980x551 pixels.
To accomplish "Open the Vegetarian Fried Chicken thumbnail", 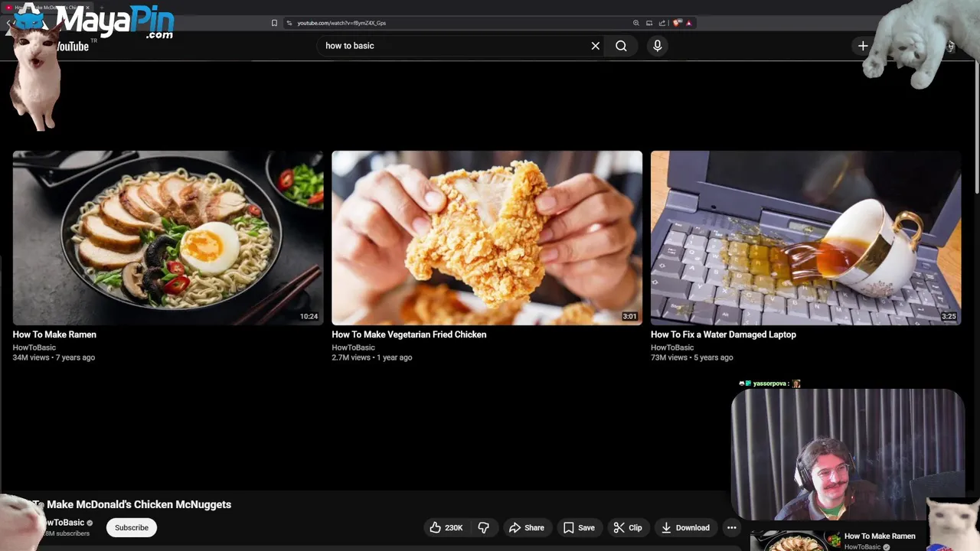I will click(x=487, y=238).
